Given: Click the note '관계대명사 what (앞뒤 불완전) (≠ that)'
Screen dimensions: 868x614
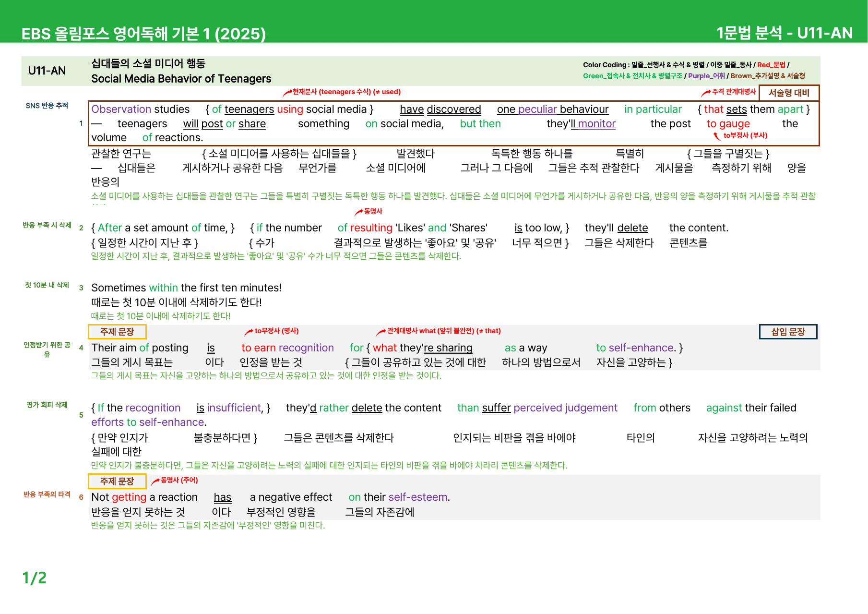Looking at the screenshot, I should (x=444, y=331).
